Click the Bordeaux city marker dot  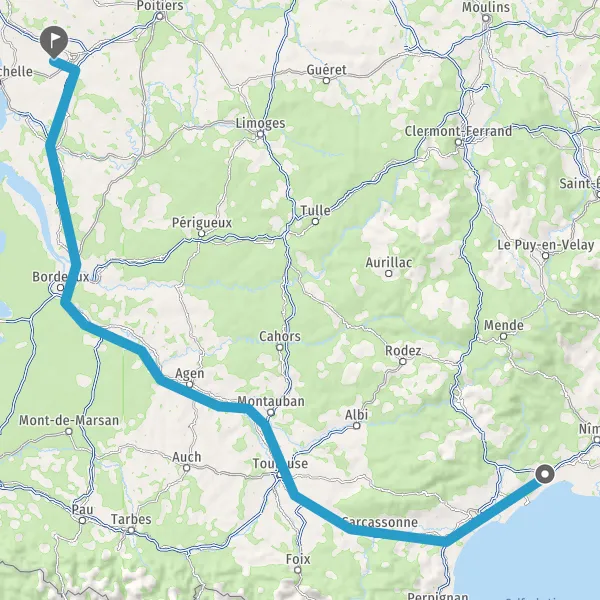pos(60,287)
